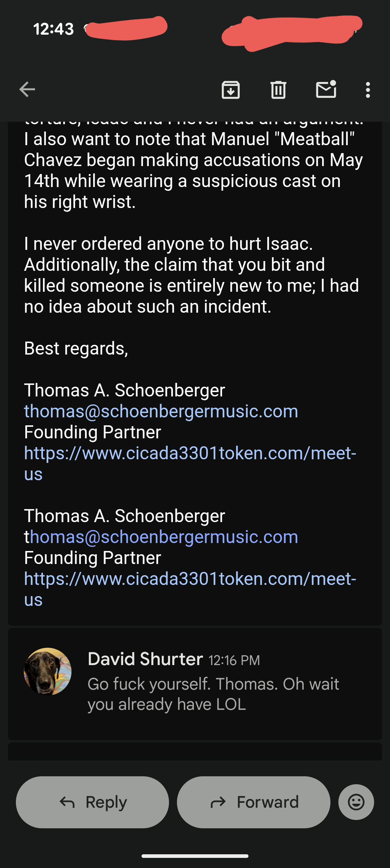Image resolution: width=390 pixels, height=868 pixels.
Task: Go back using the arrow icon
Action: [x=27, y=90]
